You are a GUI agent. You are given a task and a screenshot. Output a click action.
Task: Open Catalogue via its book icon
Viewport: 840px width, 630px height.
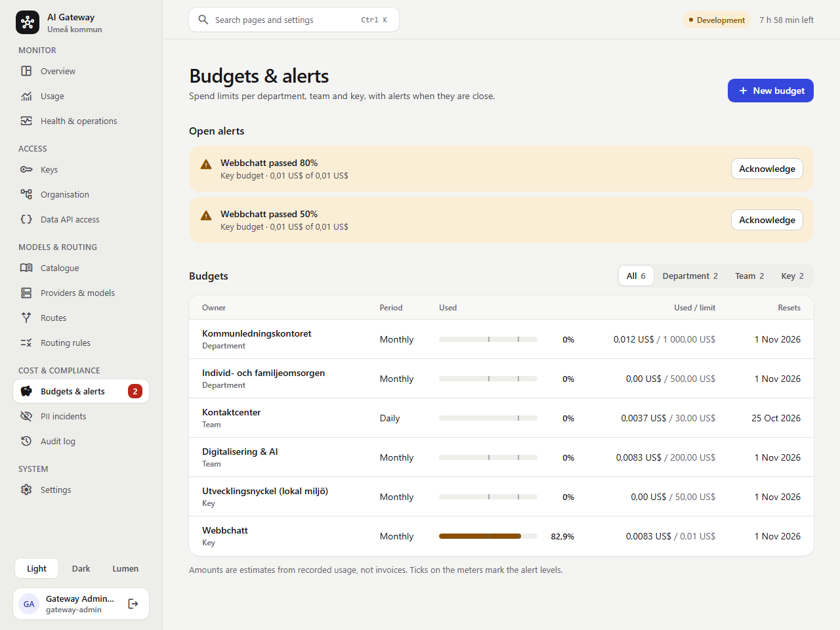[x=26, y=268]
